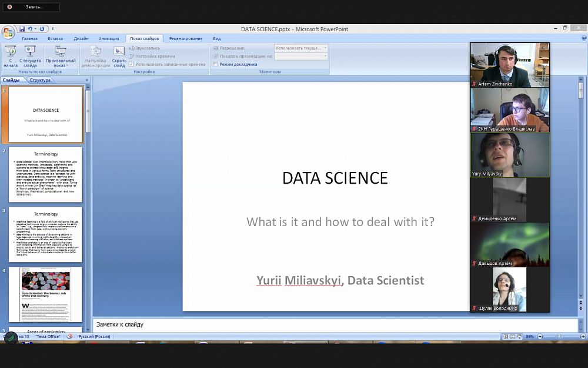Click Шуляк Володимир video tile
This screenshot has height=368, width=588.
[x=510, y=290]
